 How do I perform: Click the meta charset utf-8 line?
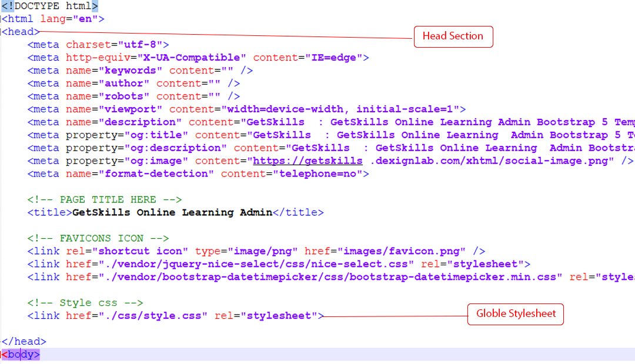pyautogui.click(x=98, y=45)
